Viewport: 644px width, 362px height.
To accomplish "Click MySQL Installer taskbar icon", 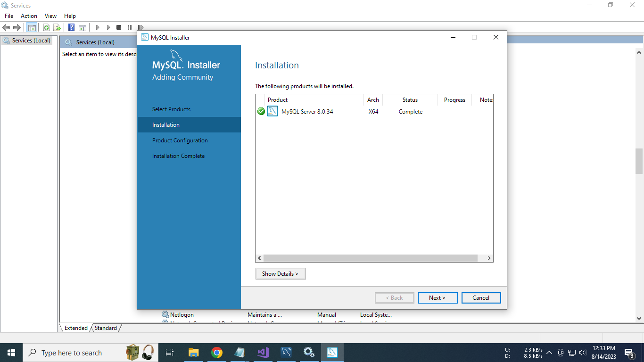I will [332, 353].
